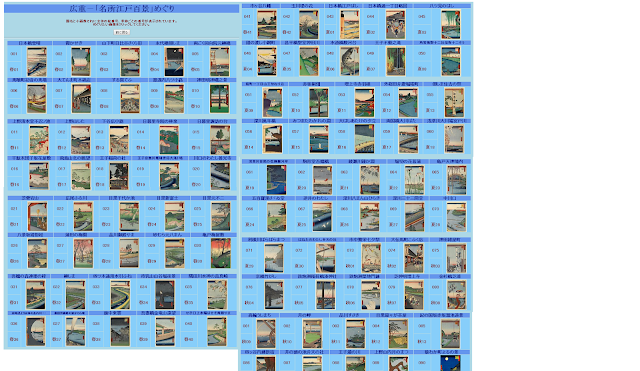Screen dimensions: 640x371
Task: Open print 057 sailboat river thumbnail
Action: click(319, 140)
